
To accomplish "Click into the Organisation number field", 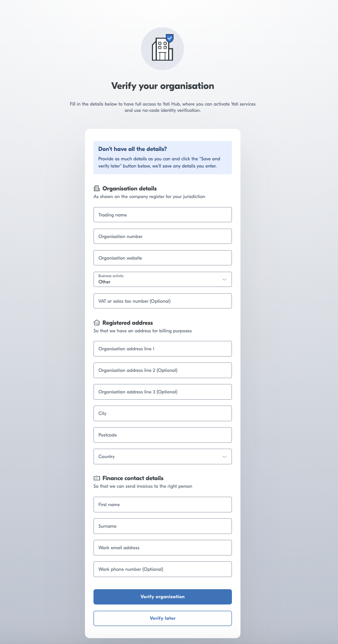I will point(163,236).
